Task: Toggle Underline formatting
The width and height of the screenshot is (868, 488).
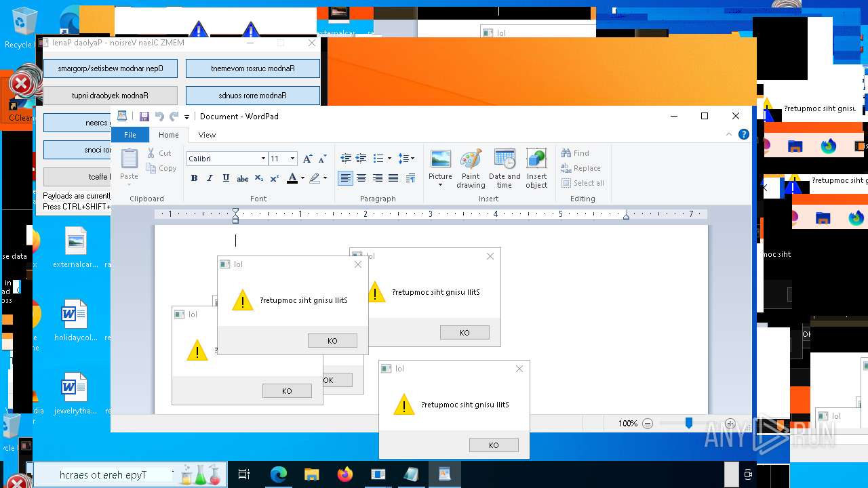Action: pos(226,178)
